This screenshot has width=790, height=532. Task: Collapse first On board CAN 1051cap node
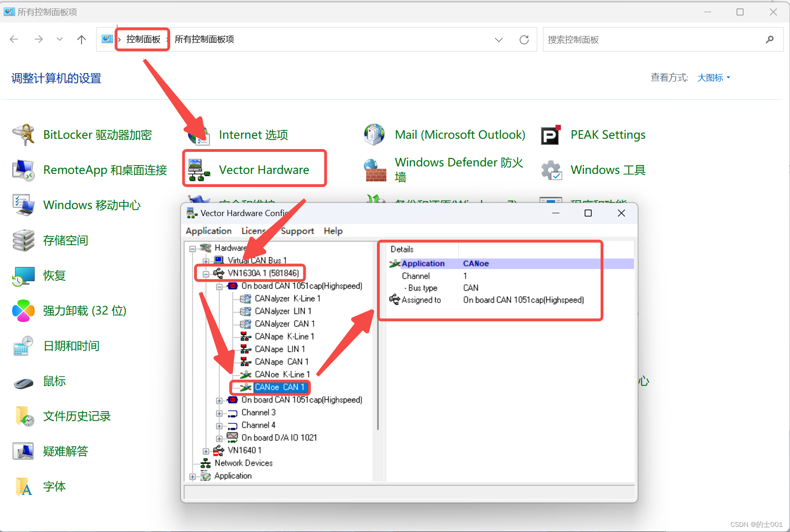219,286
